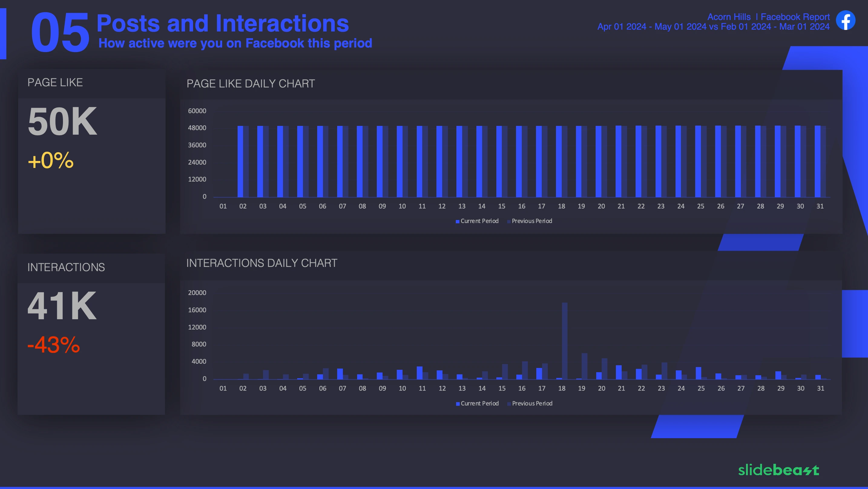Click the date range Apr 01 2024 comparison text
Image resolution: width=868 pixels, height=489 pixels.
pos(713,27)
